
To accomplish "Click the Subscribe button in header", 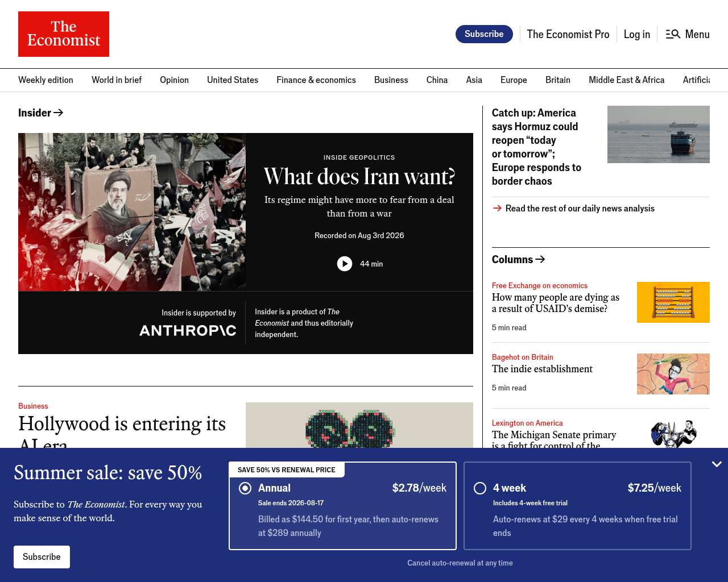I will pos(484,34).
